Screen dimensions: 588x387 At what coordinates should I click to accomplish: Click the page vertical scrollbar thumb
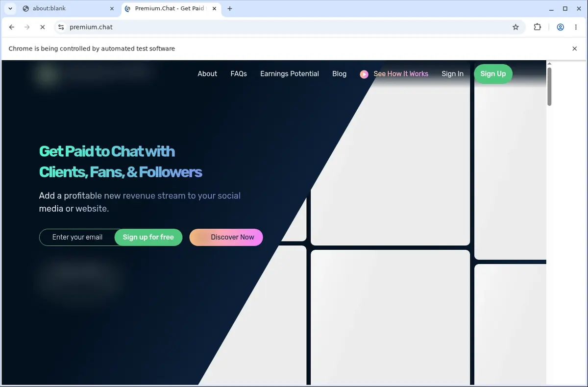point(549,86)
